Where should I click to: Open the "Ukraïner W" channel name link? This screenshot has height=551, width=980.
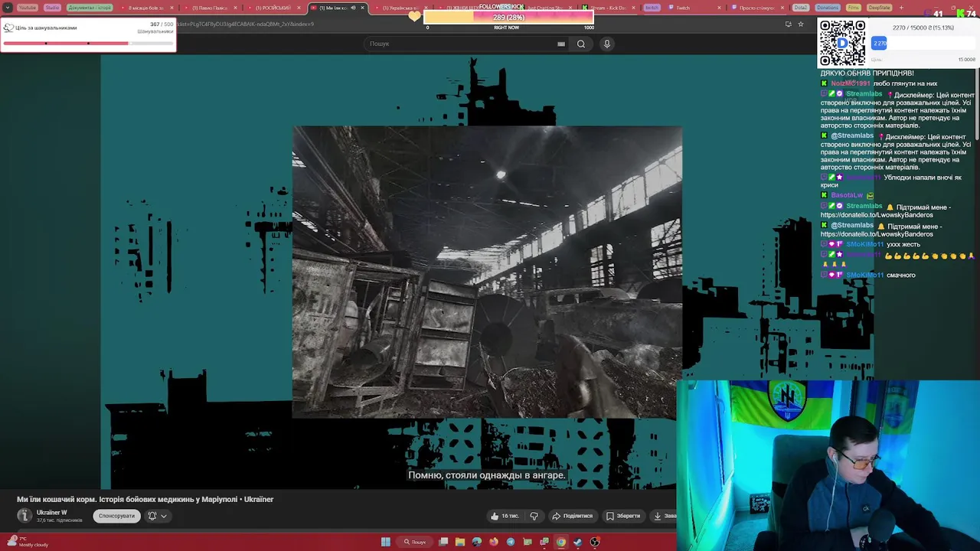coord(52,513)
